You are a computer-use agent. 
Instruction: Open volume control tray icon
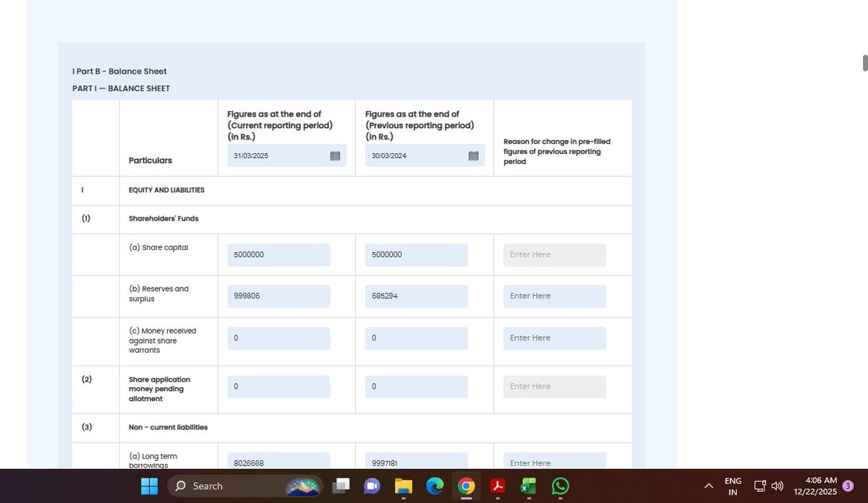point(778,486)
